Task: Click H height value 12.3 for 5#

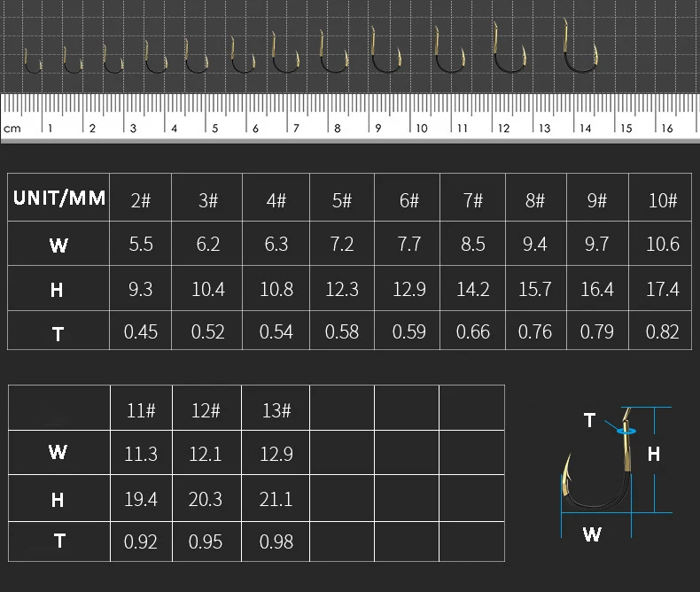Action: click(x=342, y=289)
